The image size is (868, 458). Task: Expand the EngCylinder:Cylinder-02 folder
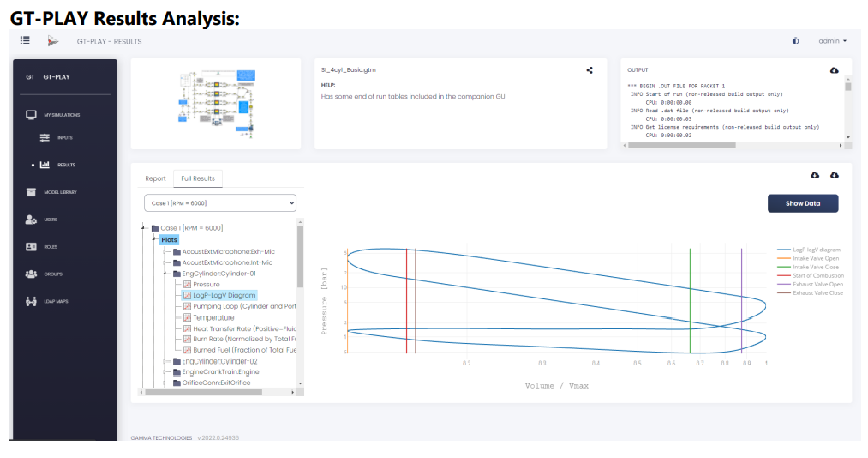pyautogui.click(x=165, y=361)
